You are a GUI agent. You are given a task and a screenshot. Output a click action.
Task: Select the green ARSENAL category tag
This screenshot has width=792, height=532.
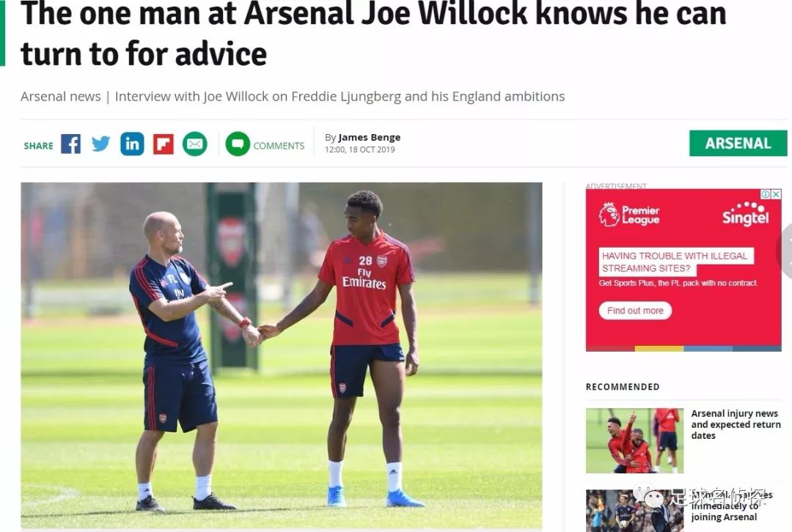point(738,144)
